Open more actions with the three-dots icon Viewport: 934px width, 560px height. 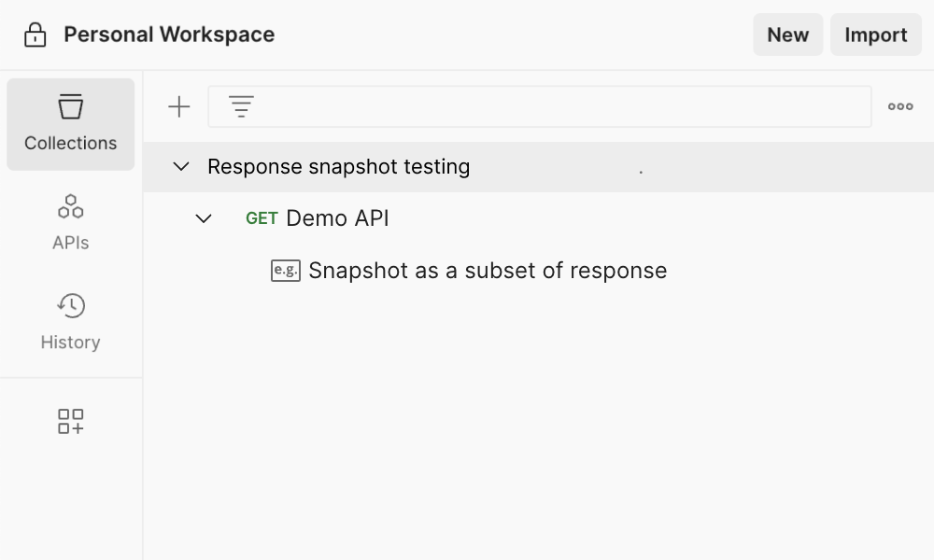pos(899,105)
